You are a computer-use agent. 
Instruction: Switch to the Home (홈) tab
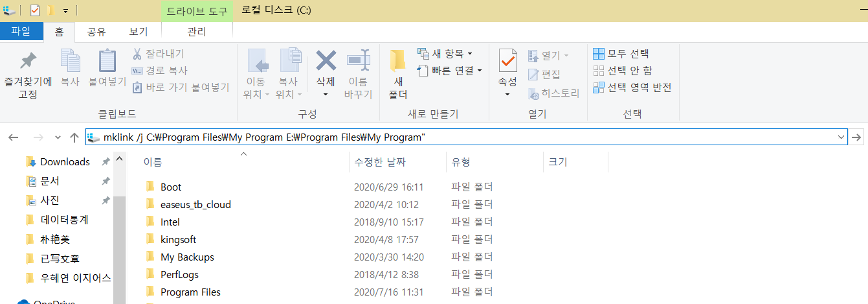(60, 31)
